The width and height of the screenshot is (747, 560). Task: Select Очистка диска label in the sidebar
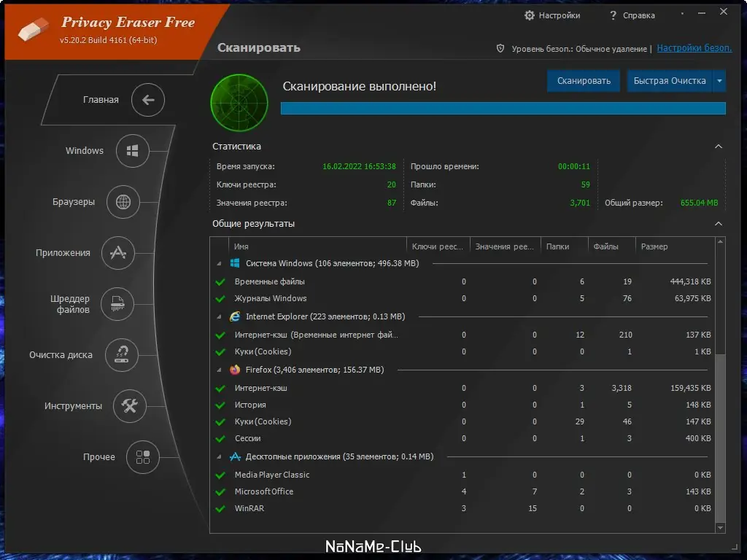coord(61,355)
